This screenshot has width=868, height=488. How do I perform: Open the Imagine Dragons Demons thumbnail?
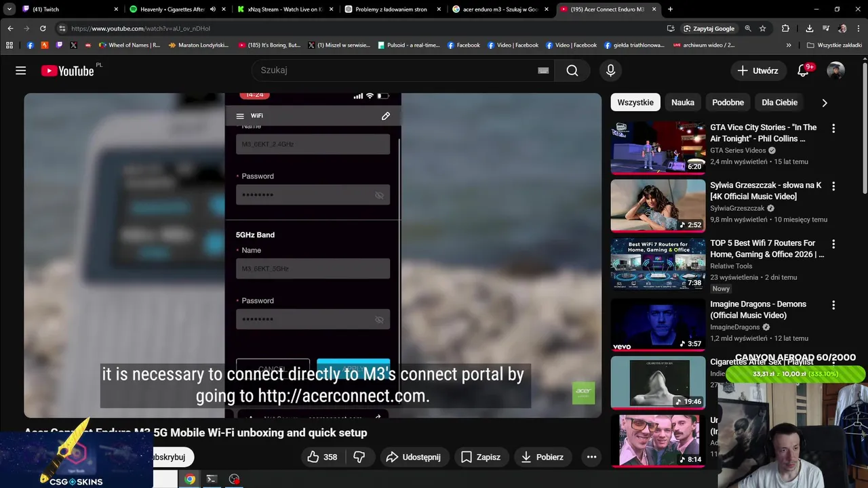(x=658, y=325)
